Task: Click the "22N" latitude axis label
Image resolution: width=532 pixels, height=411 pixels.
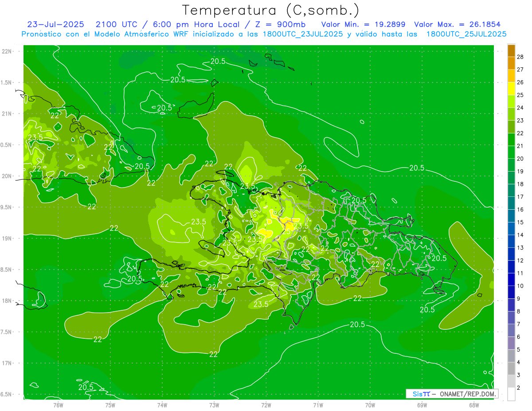Action: pyautogui.click(x=7, y=51)
